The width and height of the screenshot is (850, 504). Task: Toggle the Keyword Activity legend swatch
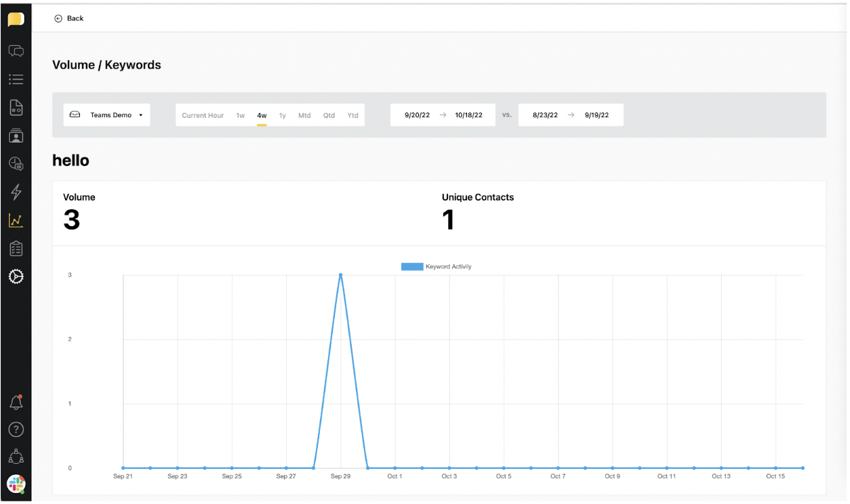pos(412,267)
